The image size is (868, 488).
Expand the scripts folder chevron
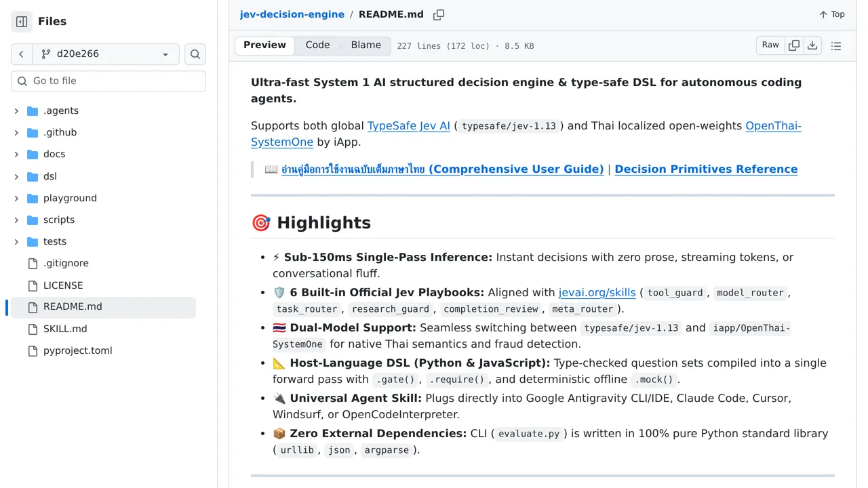point(16,220)
